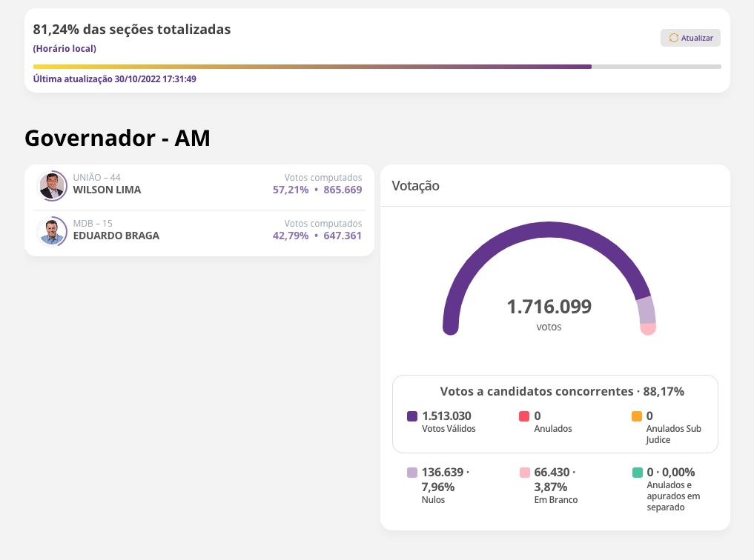Toggle the Em Branco category in the legend
754x560 pixels.
(x=524, y=473)
